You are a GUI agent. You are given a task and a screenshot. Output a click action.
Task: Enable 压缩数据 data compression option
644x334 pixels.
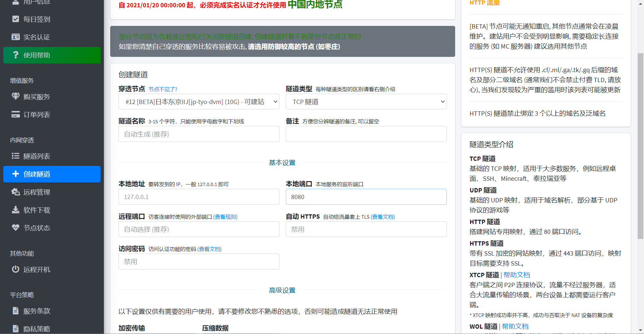coord(215,328)
